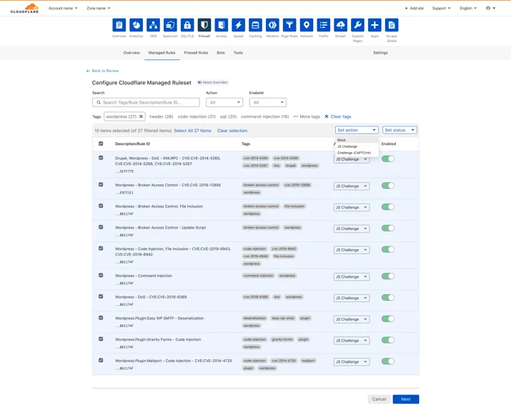Uncheck the Broken Access Control, File Inclusion rule
511x420 pixels.
(101, 206)
